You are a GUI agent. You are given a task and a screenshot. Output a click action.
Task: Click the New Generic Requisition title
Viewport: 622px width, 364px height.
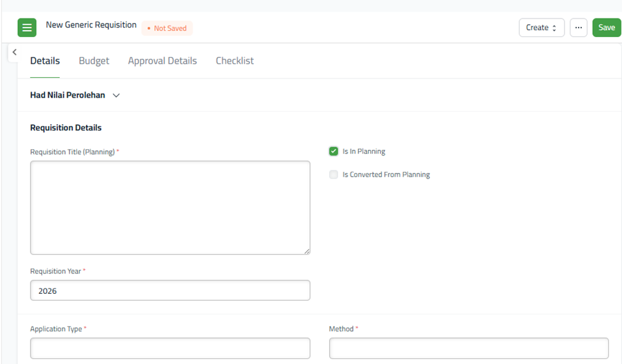tap(91, 25)
